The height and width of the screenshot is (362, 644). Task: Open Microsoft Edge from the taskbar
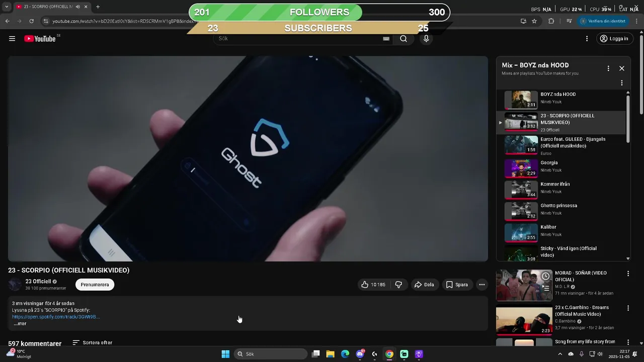click(345, 354)
